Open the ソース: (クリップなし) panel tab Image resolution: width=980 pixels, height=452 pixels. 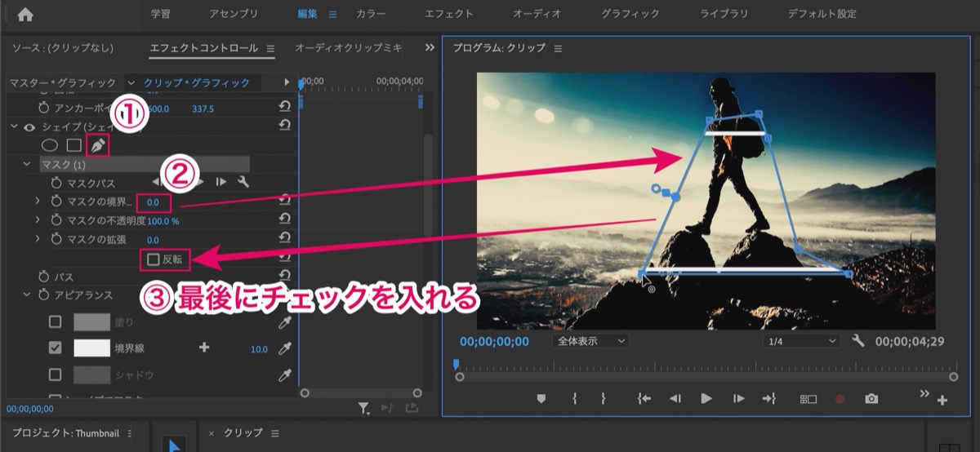pos(63,48)
